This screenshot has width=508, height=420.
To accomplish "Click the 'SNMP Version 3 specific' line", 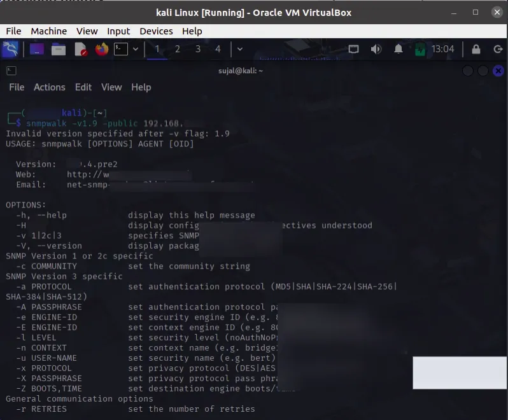I will (64, 276).
